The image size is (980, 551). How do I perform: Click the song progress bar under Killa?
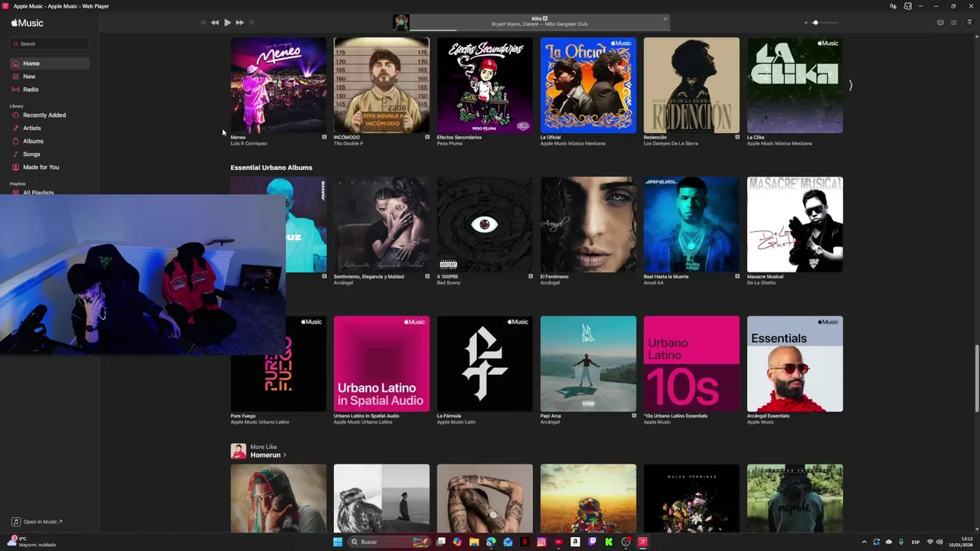pos(540,30)
